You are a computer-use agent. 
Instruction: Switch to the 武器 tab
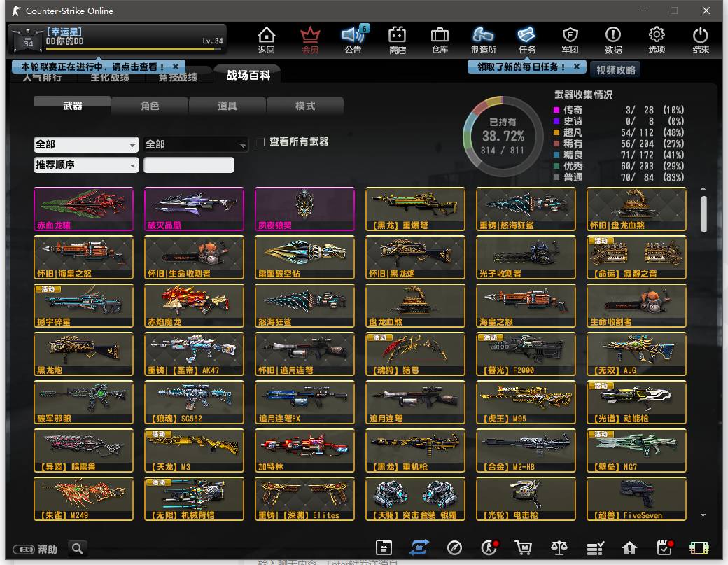point(72,106)
